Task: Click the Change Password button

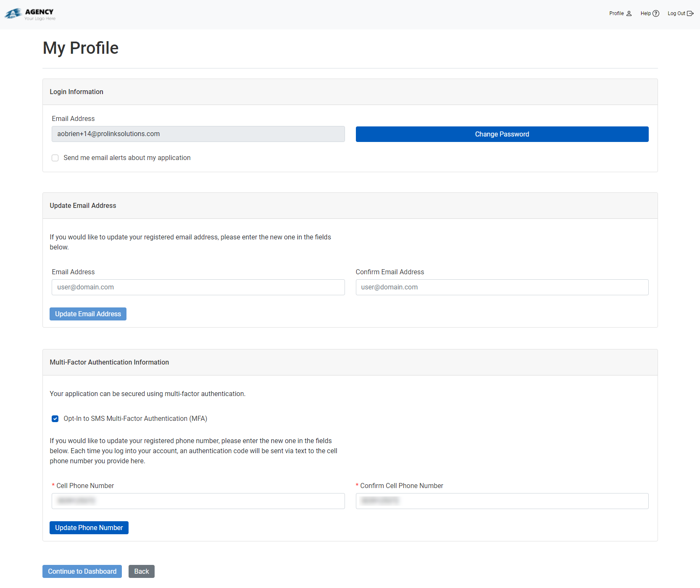Action: (502, 134)
